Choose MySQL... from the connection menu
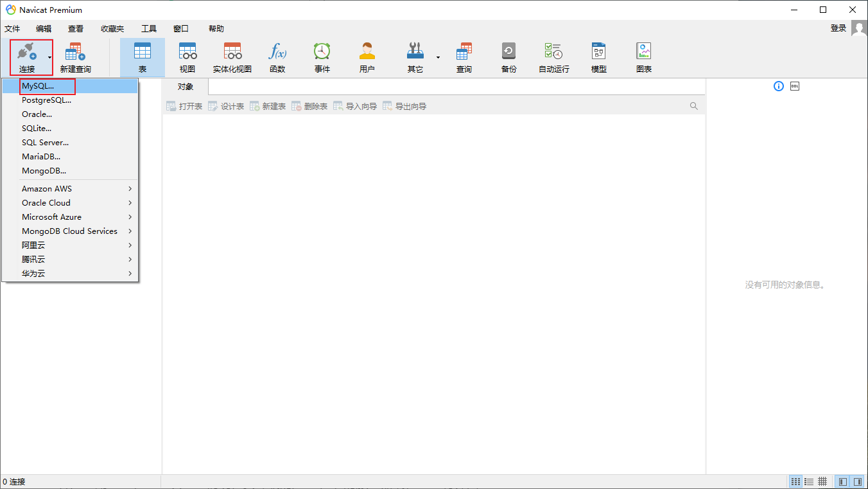The width and height of the screenshot is (868, 489). point(70,86)
